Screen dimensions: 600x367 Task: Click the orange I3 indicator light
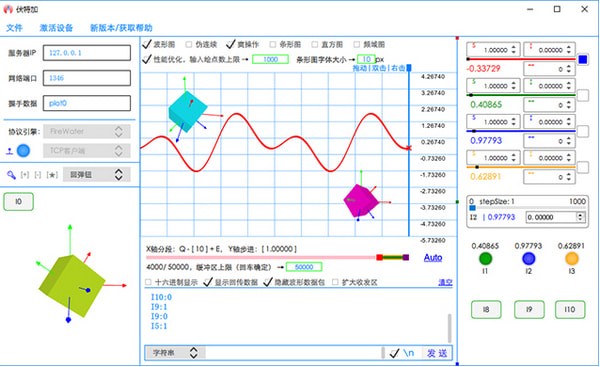[x=572, y=259]
